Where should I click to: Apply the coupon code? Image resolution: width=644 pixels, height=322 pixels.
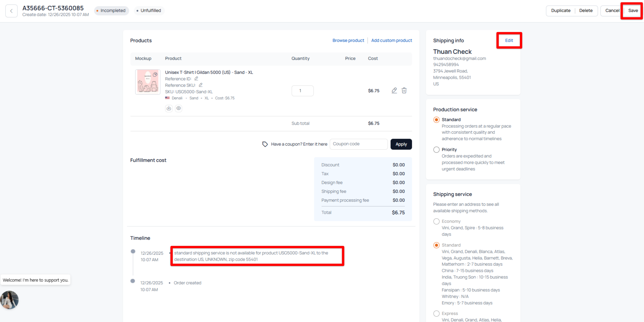click(x=401, y=144)
